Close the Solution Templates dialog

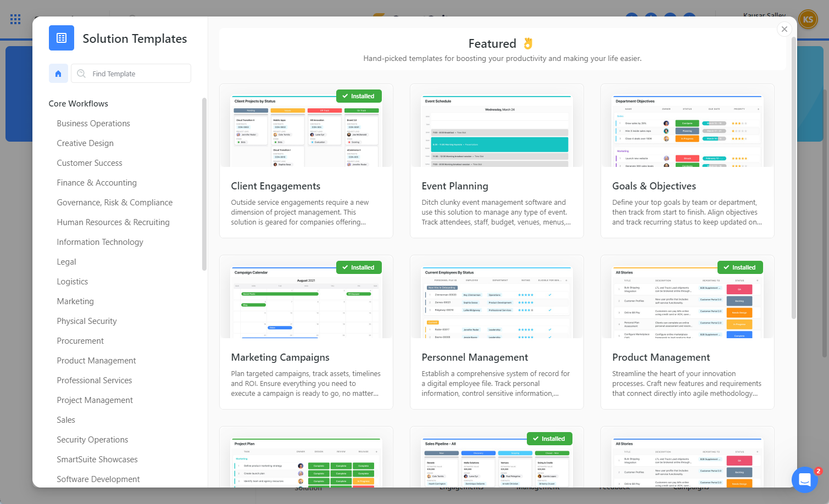(x=785, y=29)
